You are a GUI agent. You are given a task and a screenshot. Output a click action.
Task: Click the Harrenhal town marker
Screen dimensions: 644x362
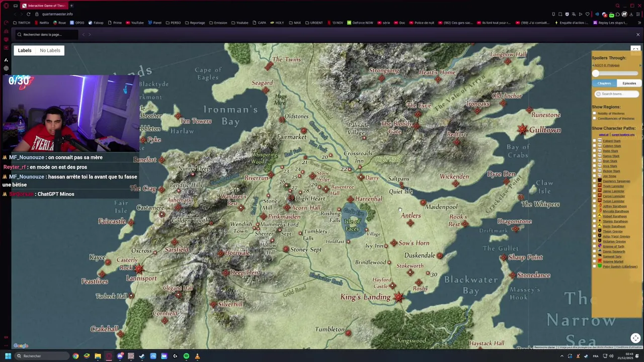pyautogui.click(x=350, y=200)
